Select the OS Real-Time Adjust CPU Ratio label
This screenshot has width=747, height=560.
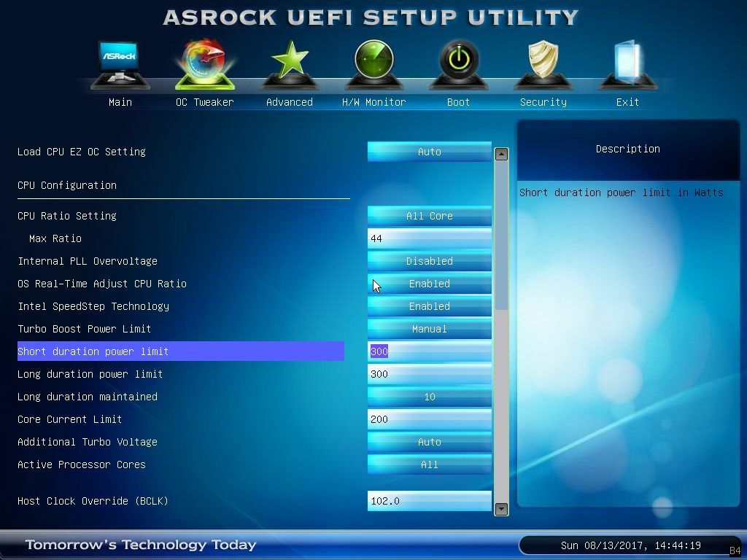(x=102, y=284)
